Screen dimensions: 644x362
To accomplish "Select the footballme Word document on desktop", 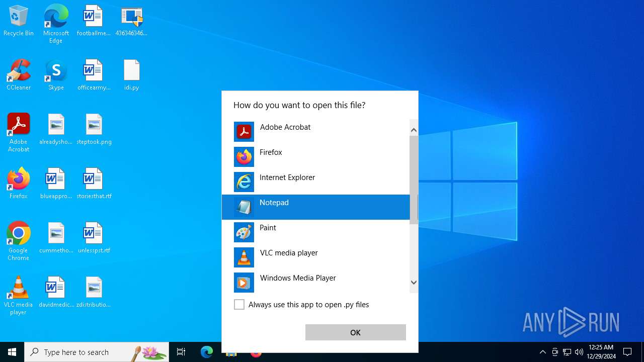I will [94, 21].
